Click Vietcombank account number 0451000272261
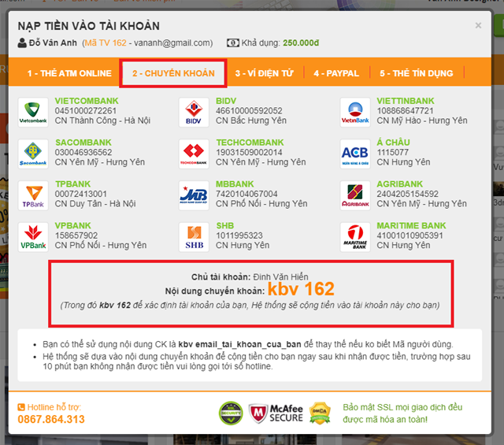 85,111
